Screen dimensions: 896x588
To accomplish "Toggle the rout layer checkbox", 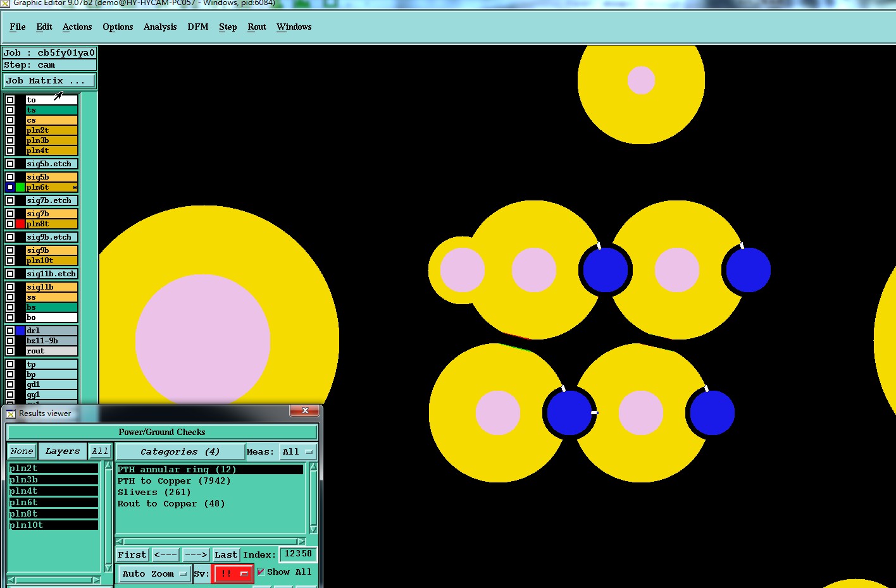I will pos(10,351).
